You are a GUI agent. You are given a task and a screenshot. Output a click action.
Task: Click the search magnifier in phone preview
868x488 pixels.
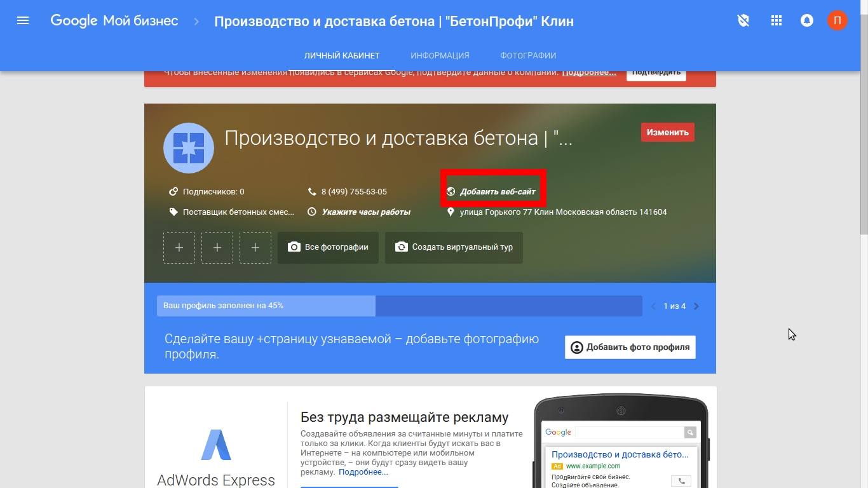click(690, 432)
